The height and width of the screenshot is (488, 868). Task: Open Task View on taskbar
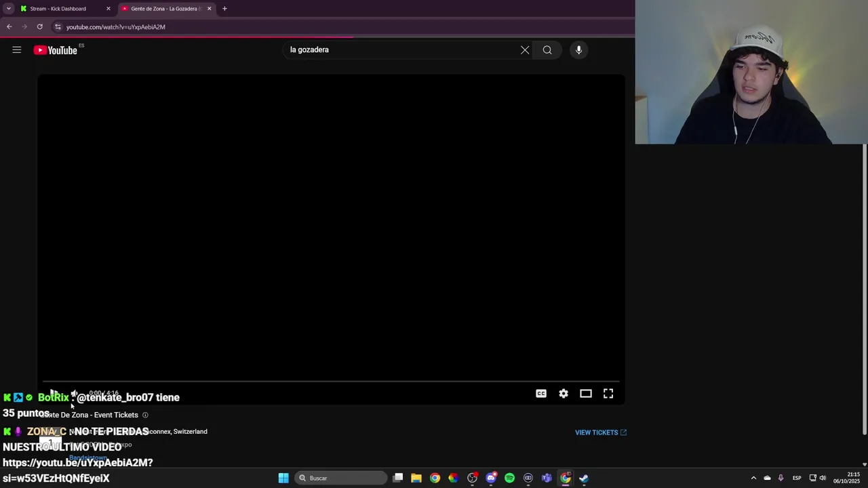(x=398, y=478)
